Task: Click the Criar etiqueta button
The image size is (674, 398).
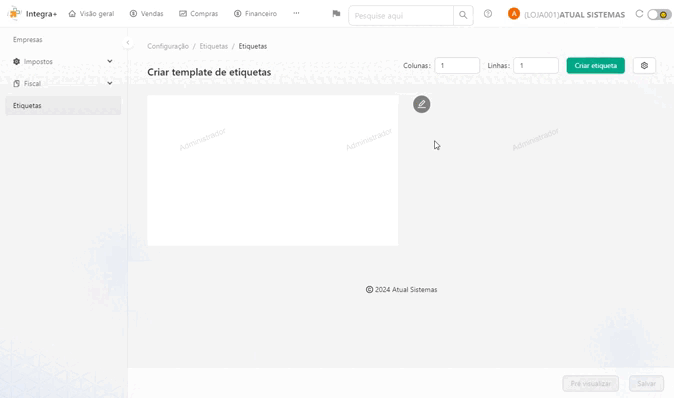Action: pyautogui.click(x=595, y=65)
